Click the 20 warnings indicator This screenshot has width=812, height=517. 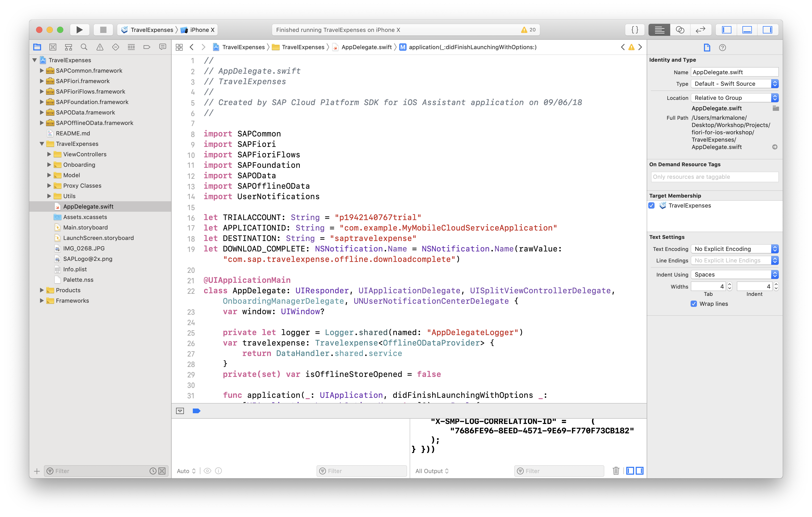click(x=528, y=30)
